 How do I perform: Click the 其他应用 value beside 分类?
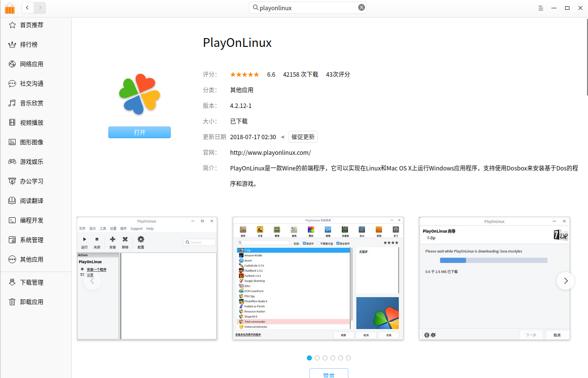[242, 90]
